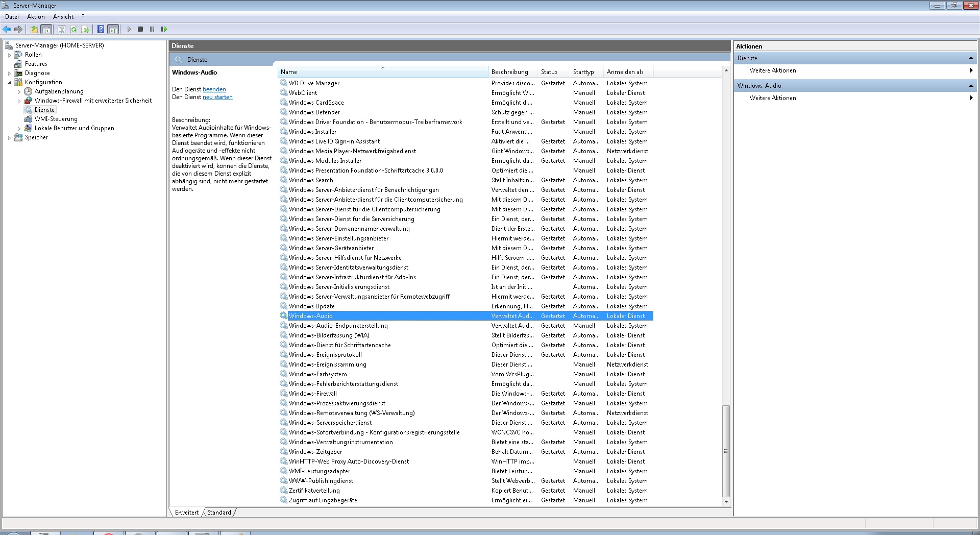The width and height of the screenshot is (980, 535).
Task: Click the scrollbar down arrow of services list
Action: pyautogui.click(x=726, y=502)
